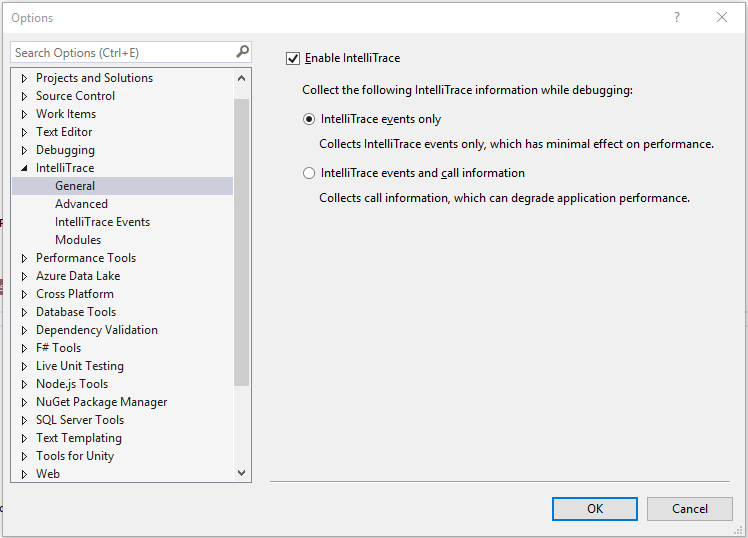Expand the Text Templating arrow
The image size is (748, 538).
[x=24, y=438]
